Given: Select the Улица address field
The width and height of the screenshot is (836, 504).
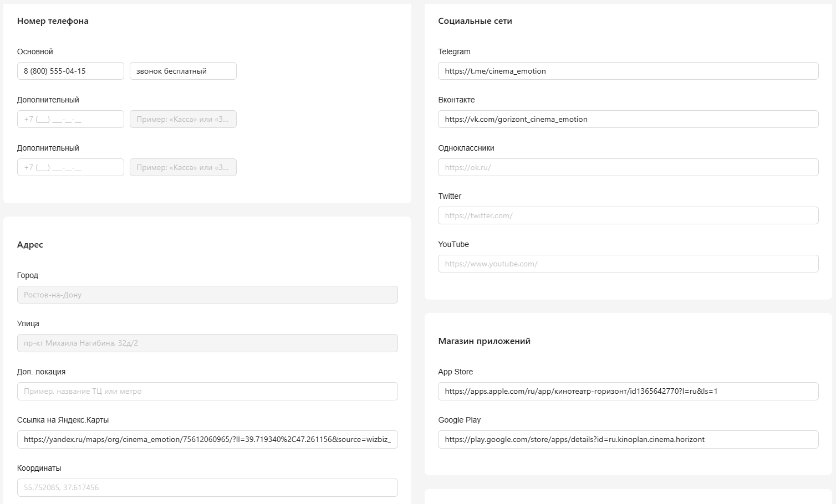Looking at the screenshot, I should pos(207,343).
